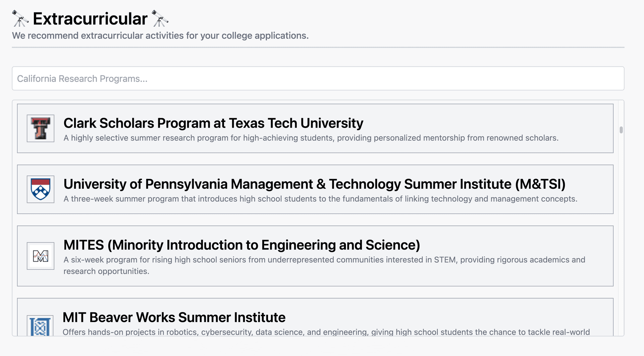Click the list scrollbar thumb
644x356 pixels.
point(621,130)
